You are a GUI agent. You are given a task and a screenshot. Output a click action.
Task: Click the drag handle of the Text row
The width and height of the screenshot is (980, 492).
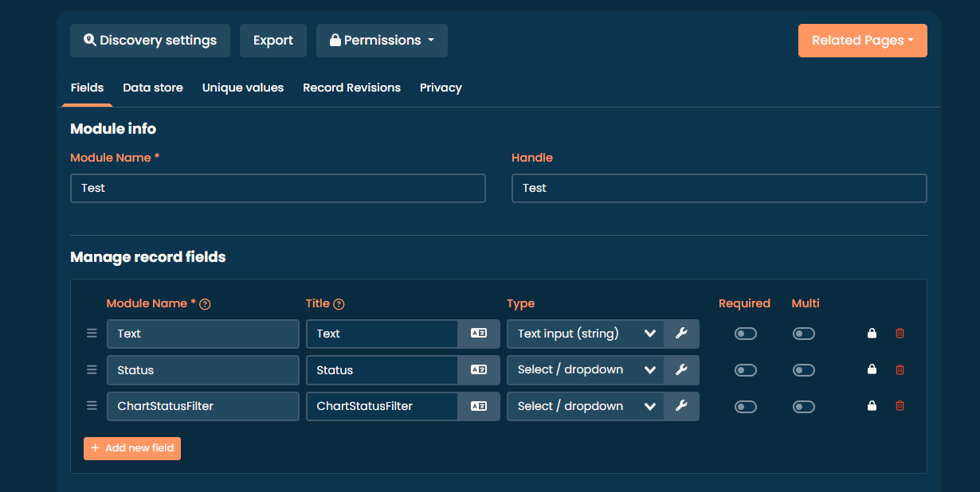tap(92, 334)
